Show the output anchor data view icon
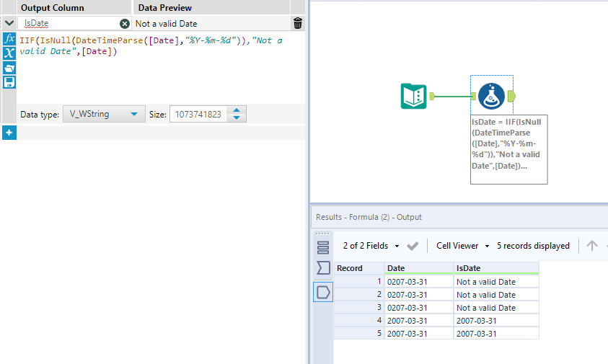Image resolution: width=608 pixels, height=364 pixels. (x=323, y=293)
